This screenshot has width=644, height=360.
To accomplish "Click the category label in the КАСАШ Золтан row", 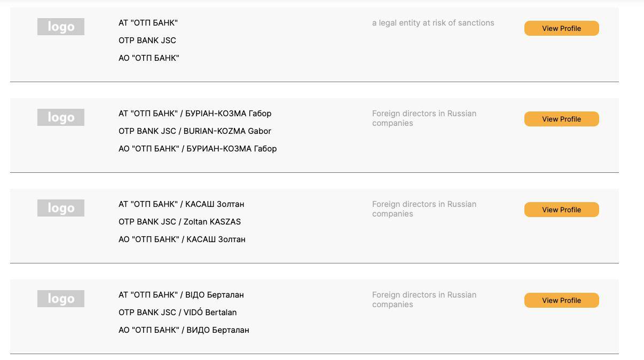I will [x=424, y=209].
